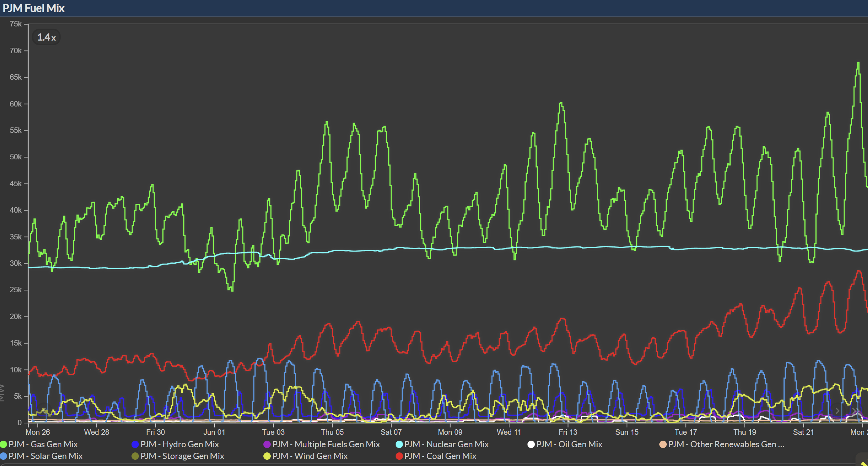Toggle PJM - Other Renewables Gen legend entry
This screenshot has height=466, width=868.
click(722, 444)
